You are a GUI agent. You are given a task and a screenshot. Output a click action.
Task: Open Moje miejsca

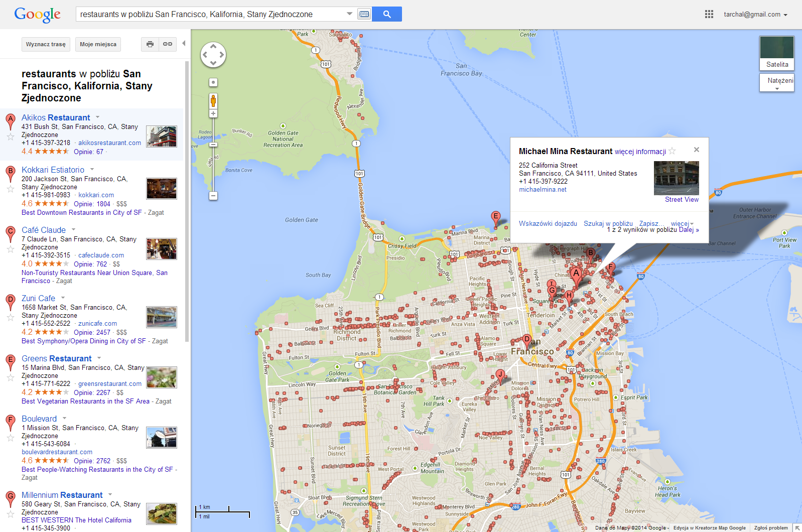tap(98, 44)
